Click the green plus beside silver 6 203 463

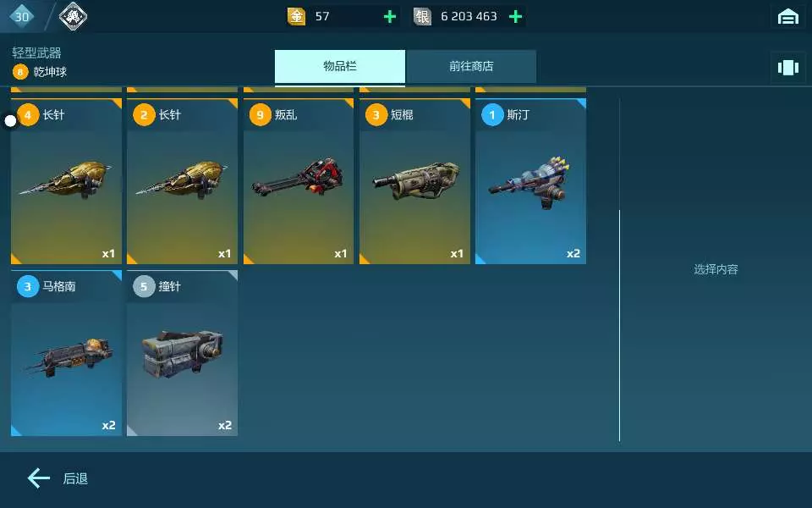click(515, 17)
